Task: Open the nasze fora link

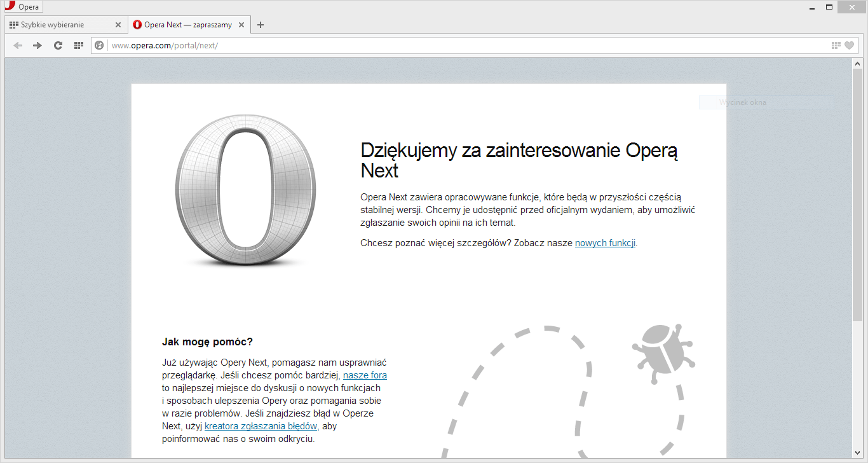Action: pos(365,375)
